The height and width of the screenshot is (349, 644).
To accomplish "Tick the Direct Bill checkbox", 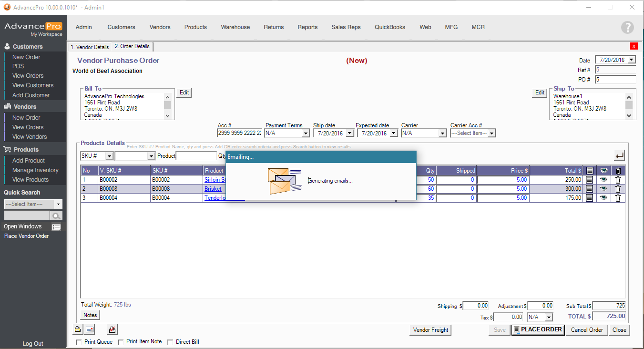I will click(170, 342).
